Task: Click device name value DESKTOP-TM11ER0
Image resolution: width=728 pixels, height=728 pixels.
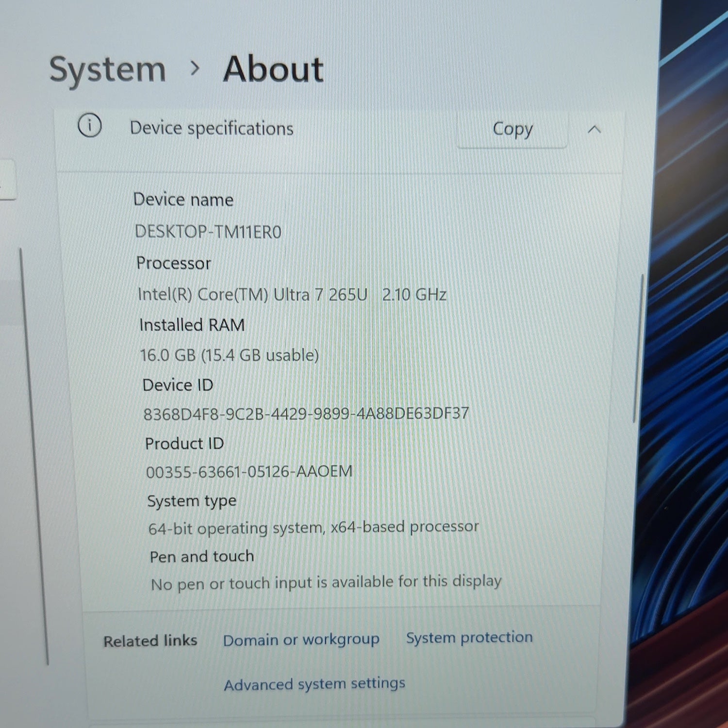Action: [208, 232]
